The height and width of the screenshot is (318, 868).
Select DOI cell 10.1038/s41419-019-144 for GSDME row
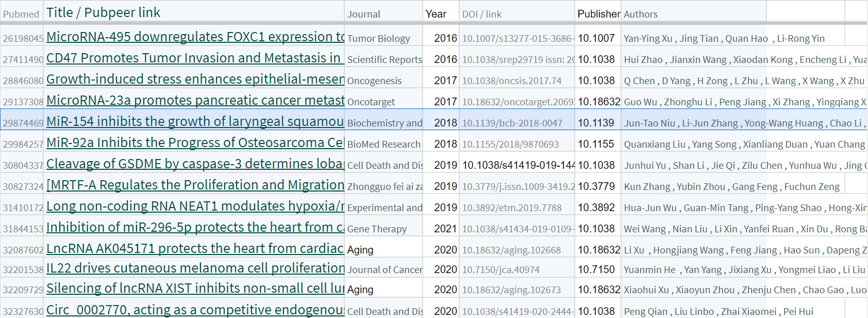518,165
